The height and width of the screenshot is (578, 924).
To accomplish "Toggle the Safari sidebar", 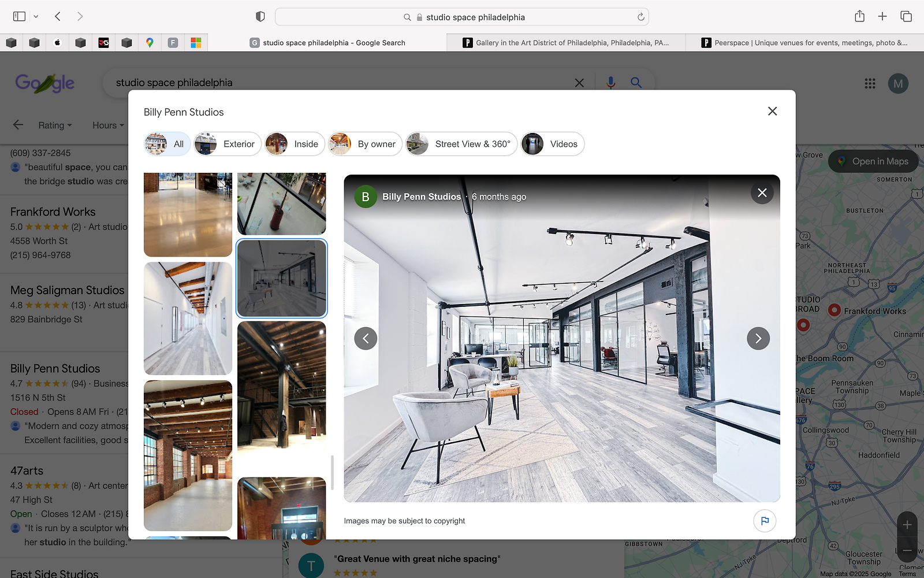I will tap(19, 17).
